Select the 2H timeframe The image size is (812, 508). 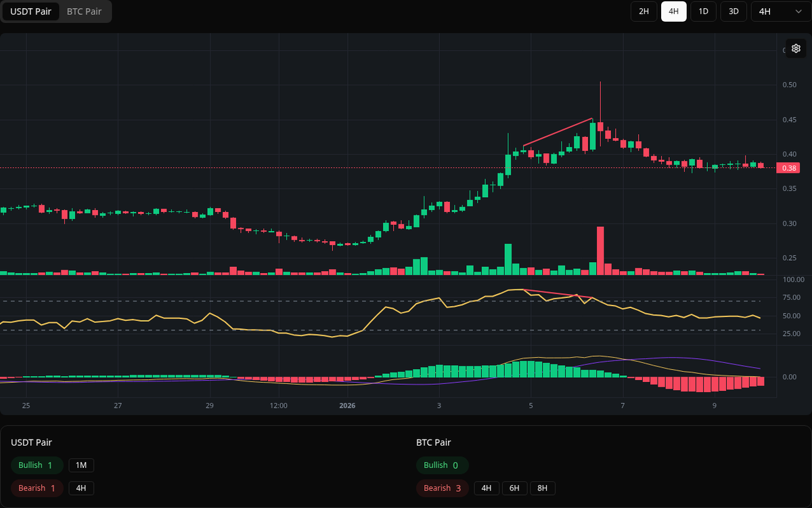pos(644,12)
